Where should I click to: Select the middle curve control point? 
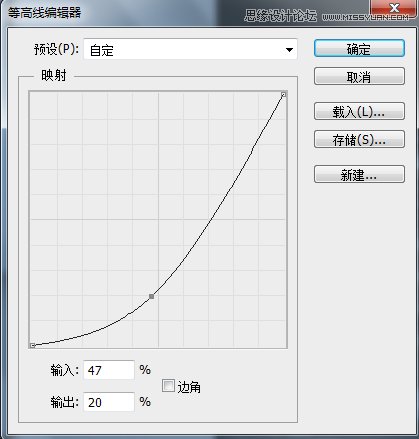point(152,296)
